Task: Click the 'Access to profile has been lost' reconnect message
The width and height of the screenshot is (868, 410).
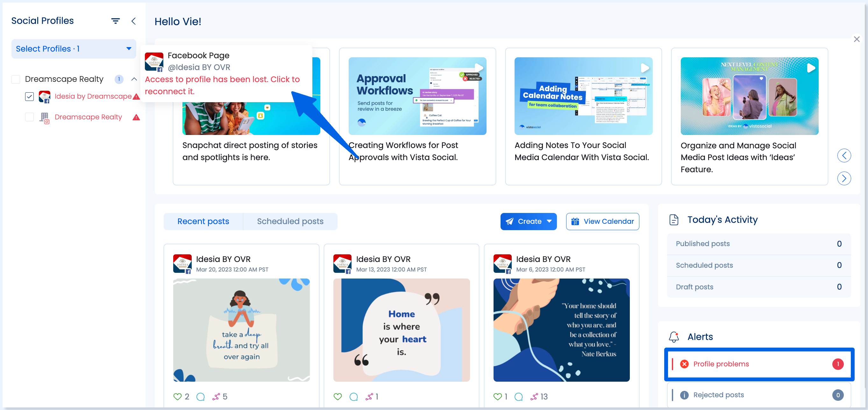Action: 222,85
